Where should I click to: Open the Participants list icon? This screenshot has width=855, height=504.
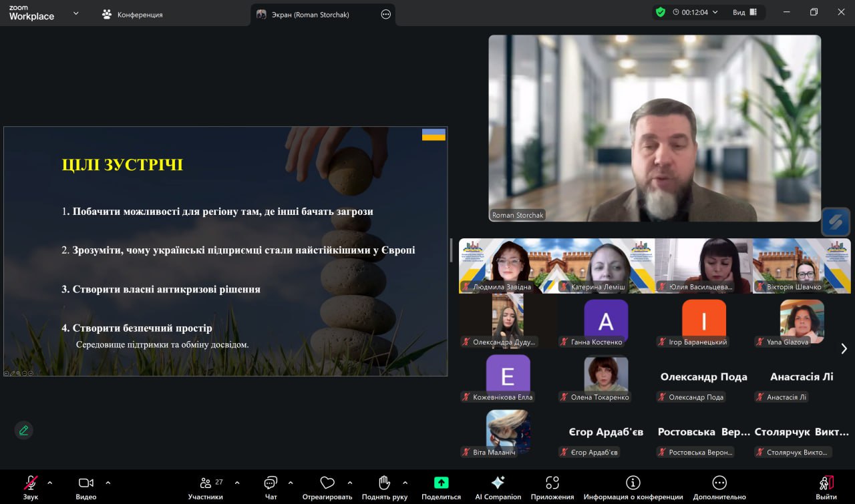click(x=205, y=483)
